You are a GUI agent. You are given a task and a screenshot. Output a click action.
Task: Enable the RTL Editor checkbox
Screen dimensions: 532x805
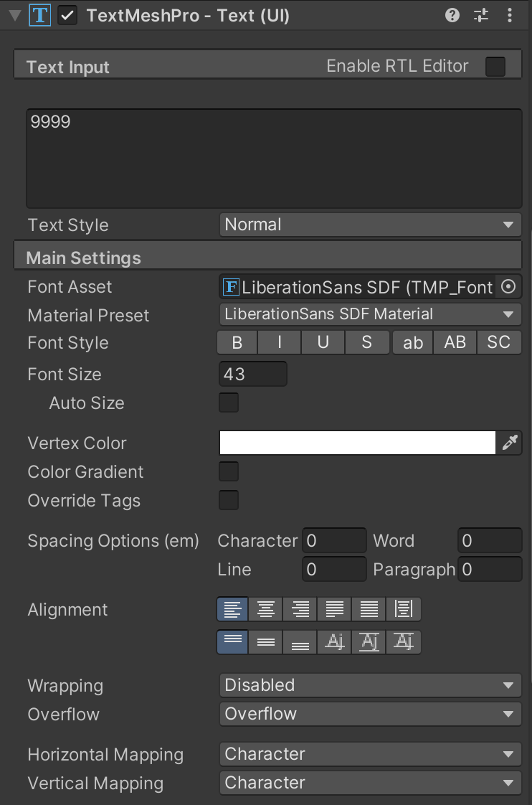click(x=495, y=67)
